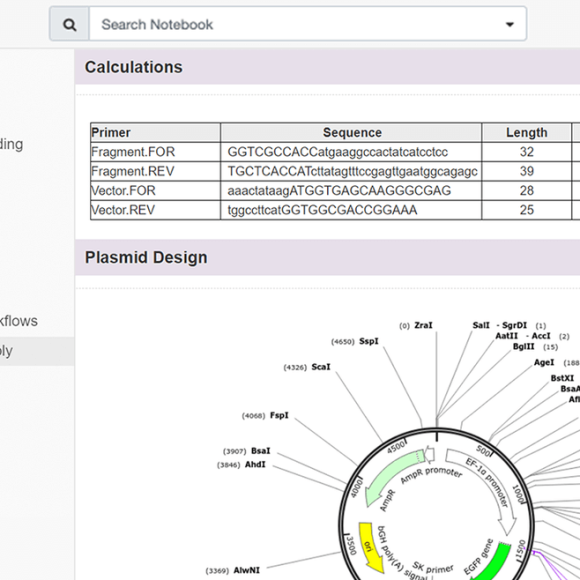Open the sidebar item ending in 'ding'
This screenshot has width=580, height=580.
11,144
